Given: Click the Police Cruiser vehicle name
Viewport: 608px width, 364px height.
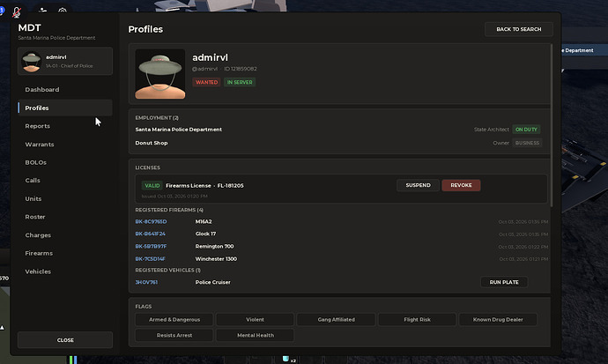Looking at the screenshot, I should 213,282.
